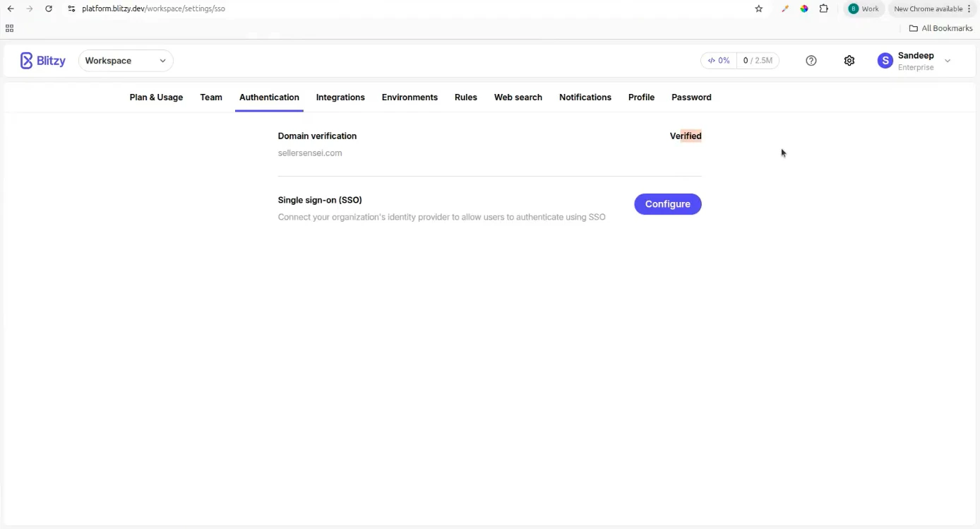Switch to the Notifications tab

point(585,97)
